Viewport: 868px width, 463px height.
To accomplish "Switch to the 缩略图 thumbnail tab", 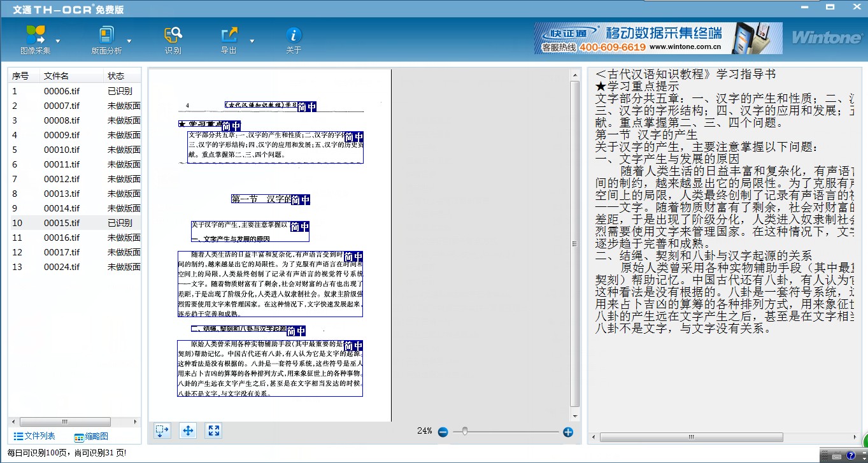I will coord(90,436).
